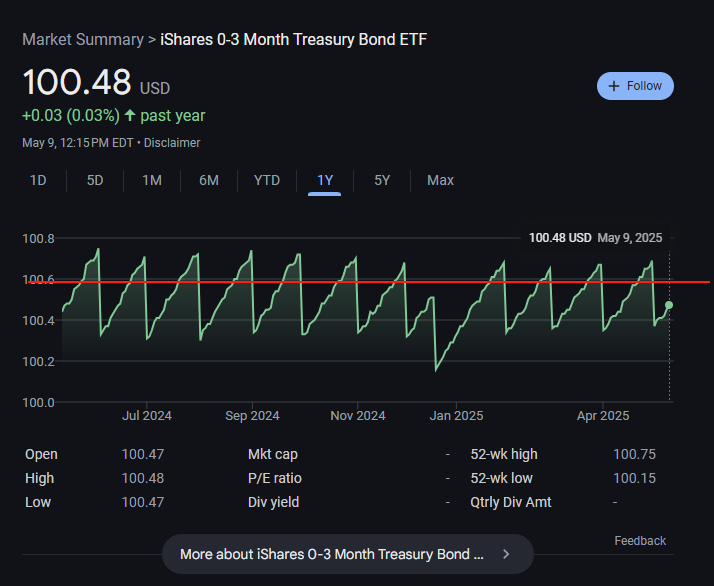This screenshot has height=586, width=714.
Task: Expand More about iShares 0-3 Month Treasury Bond
Action: [332, 553]
